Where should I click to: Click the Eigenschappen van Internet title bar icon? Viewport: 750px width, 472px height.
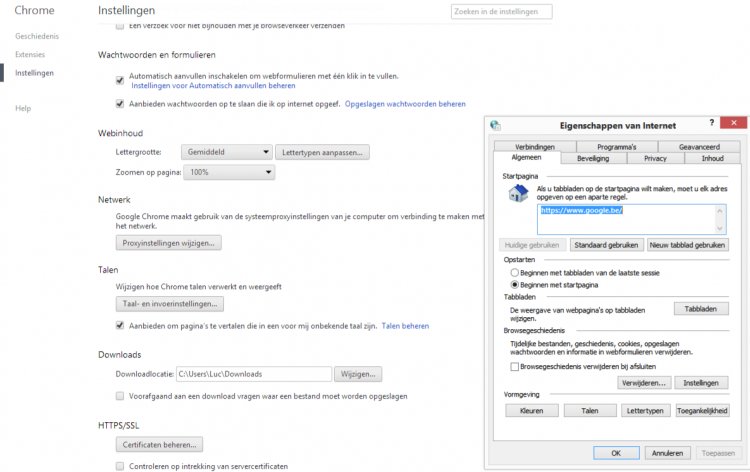click(x=497, y=125)
